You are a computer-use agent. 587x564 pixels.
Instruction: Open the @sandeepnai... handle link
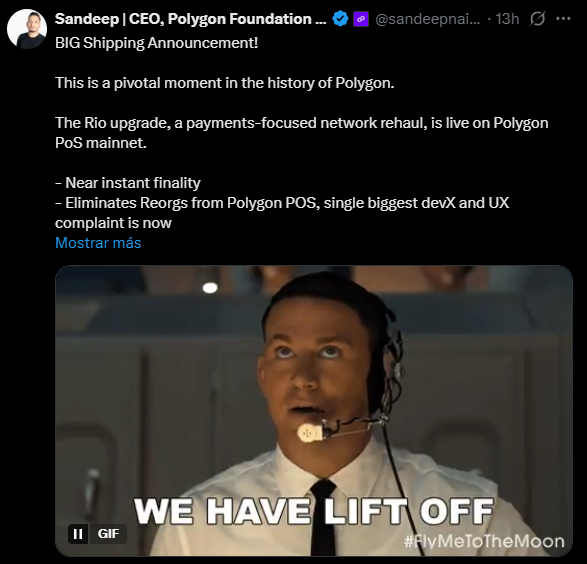427,19
